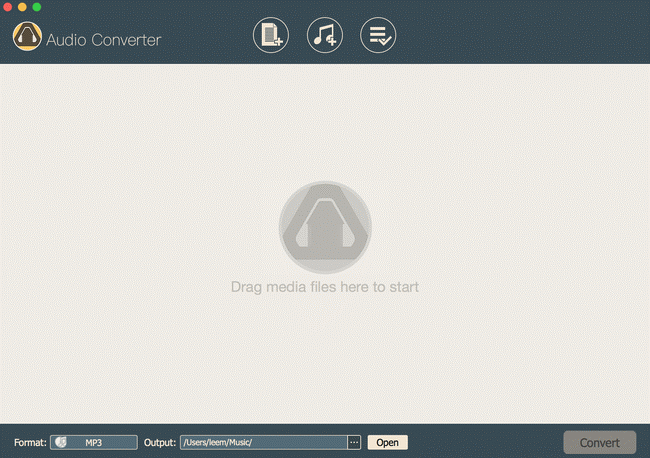Image resolution: width=650 pixels, height=458 pixels.
Task: Click the Audio Converter headphone logo
Action: pyautogui.click(x=29, y=38)
